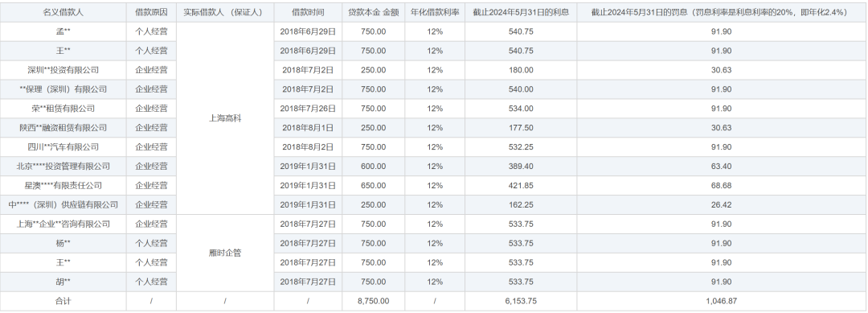Select the 实际借款人（保证人）header cell
868x313 pixels.
[x=225, y=12]
